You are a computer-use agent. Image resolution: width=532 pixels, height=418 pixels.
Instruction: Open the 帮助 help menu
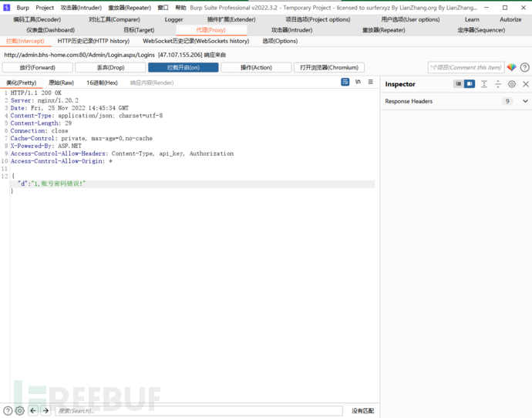coord(180,8)
